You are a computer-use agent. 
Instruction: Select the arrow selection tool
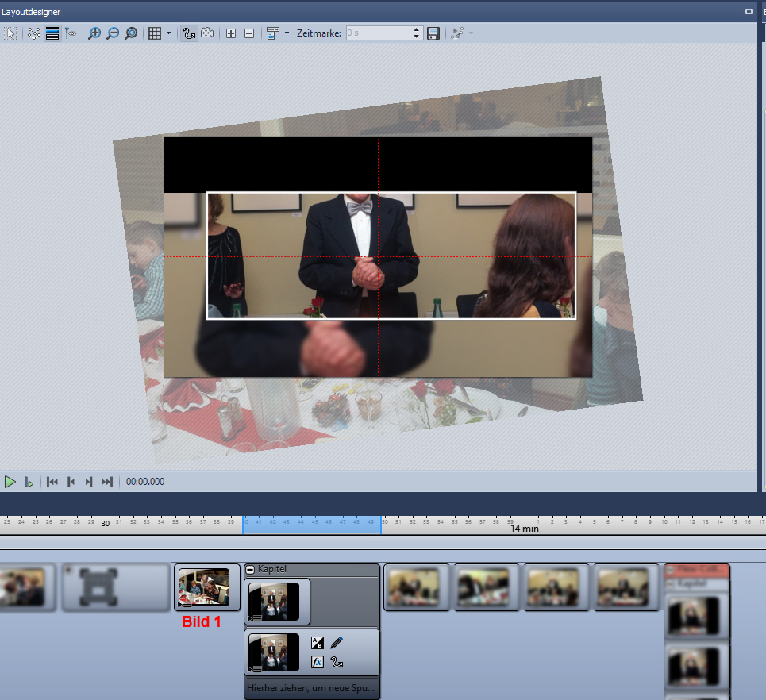coord(10,33)
